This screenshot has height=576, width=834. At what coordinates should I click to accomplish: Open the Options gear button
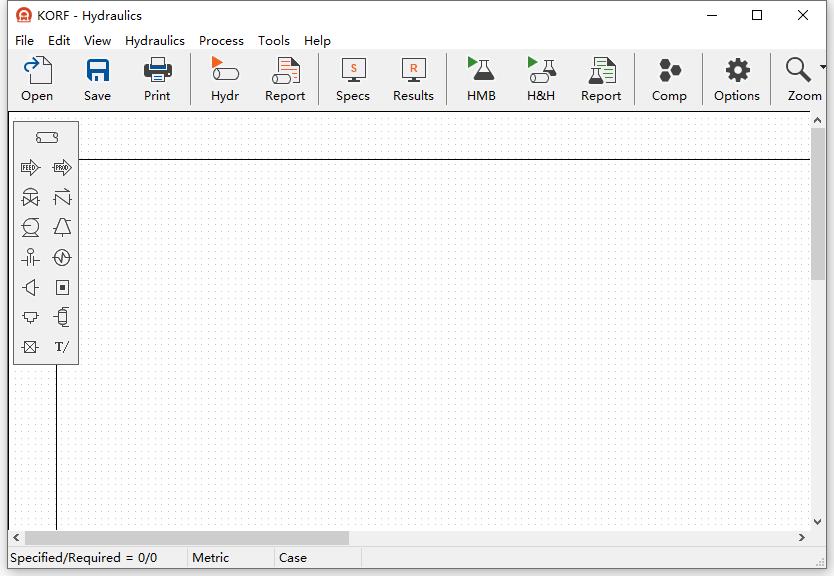737,79
